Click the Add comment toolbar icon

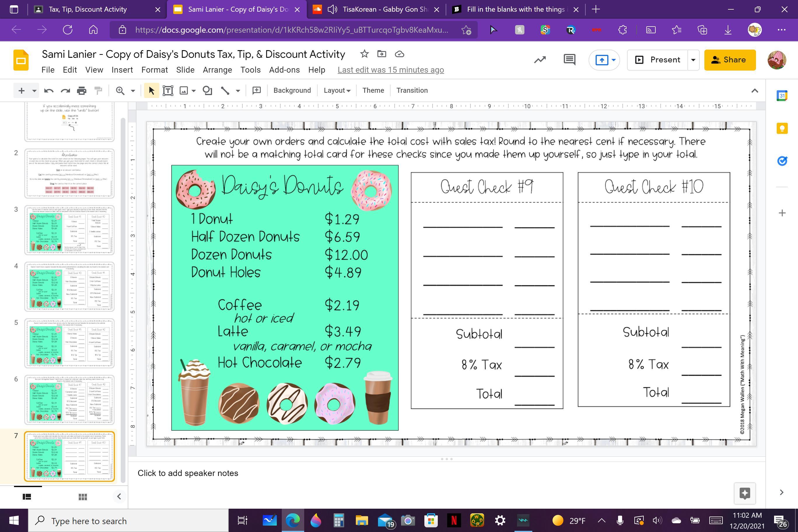tap(256, 91)
